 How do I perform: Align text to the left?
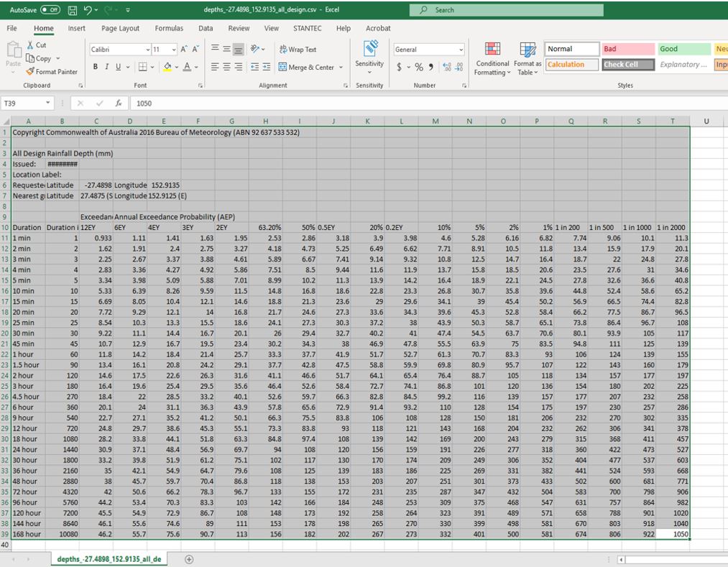[215, 67]
